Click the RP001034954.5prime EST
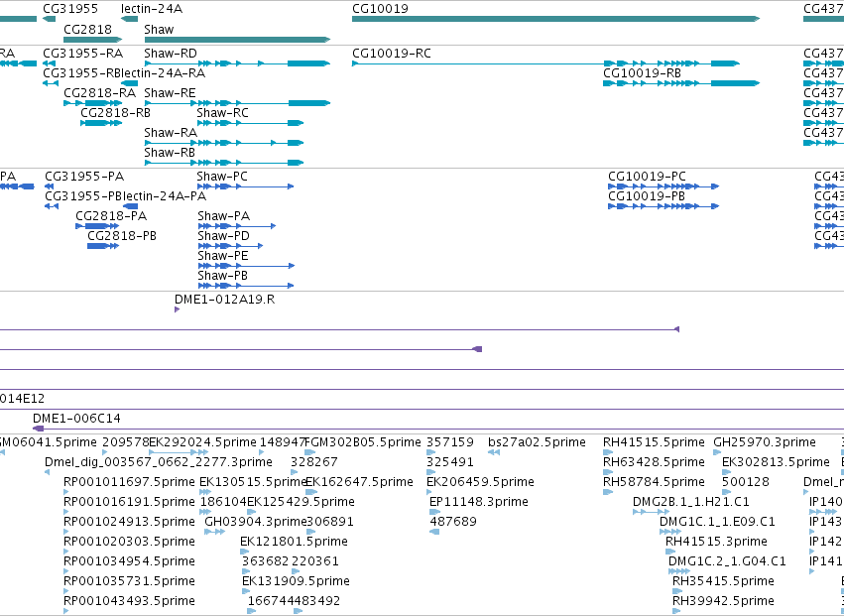This screenshot has height=616, width=844. [x=66, y=570]
